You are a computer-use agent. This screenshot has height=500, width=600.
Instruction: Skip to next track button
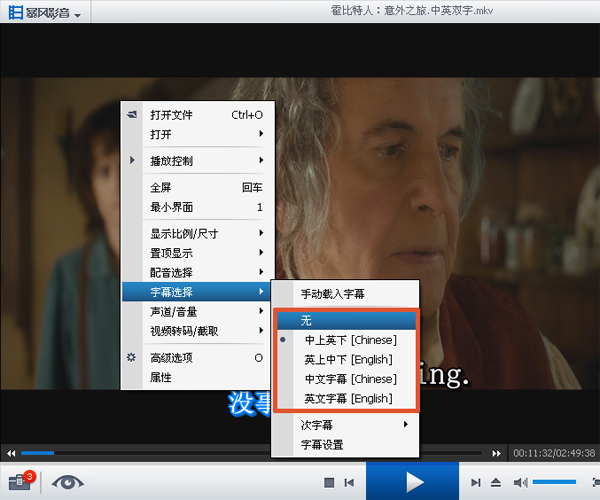pyautogui.click(x=476, y=483)
